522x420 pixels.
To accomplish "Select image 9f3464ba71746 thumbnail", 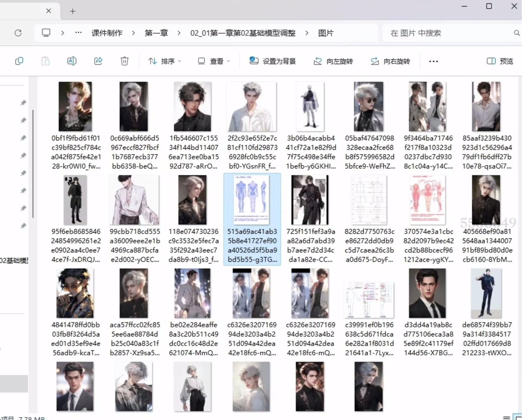I will click(x=428, y=106).
